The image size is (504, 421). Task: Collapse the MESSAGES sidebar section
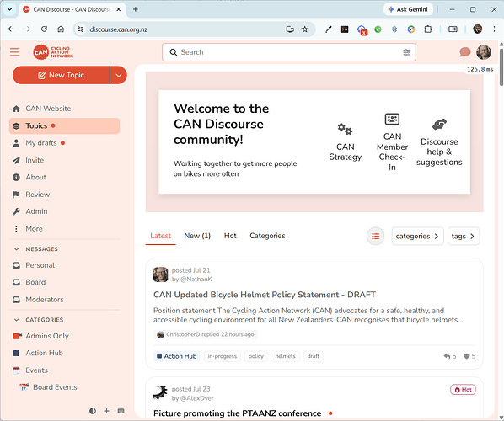[16, 249]
